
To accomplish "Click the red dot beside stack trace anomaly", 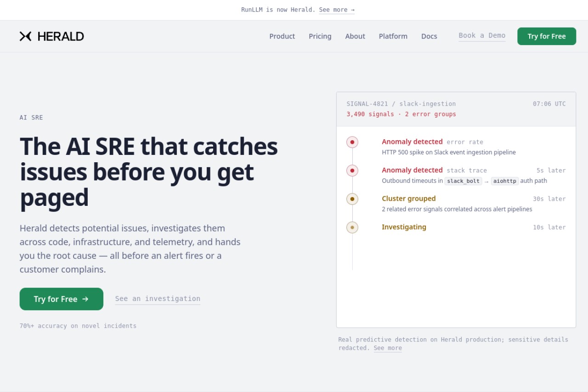I will pyautogui.click(x=352, y=170).
